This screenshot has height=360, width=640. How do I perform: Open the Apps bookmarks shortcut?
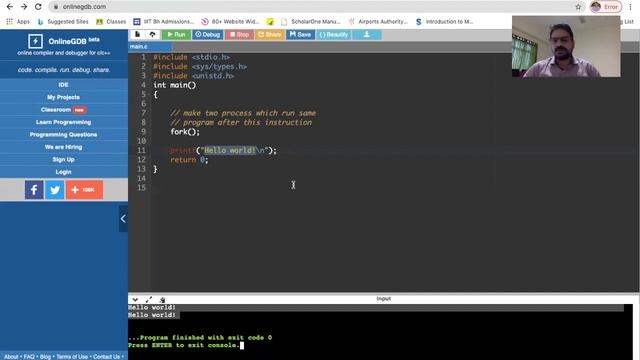(18, 22)
